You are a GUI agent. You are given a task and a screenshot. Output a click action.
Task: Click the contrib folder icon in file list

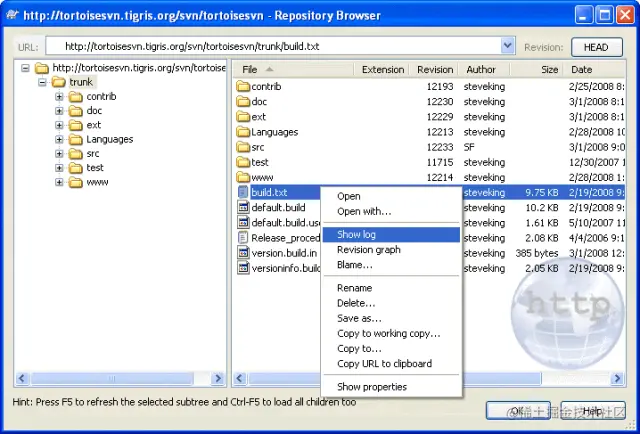click(243, 87)
